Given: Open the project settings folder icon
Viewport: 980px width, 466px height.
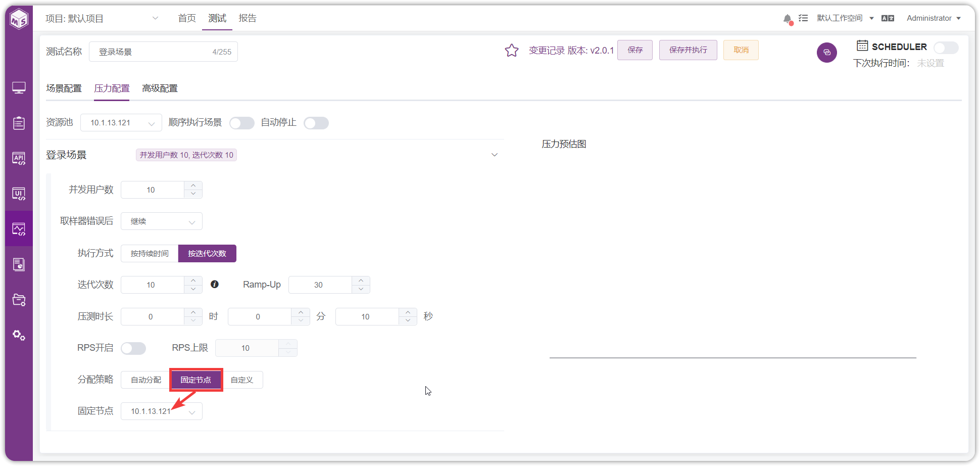Looking at the screenshot, I should pyautogui.click(x=19, y=300).
